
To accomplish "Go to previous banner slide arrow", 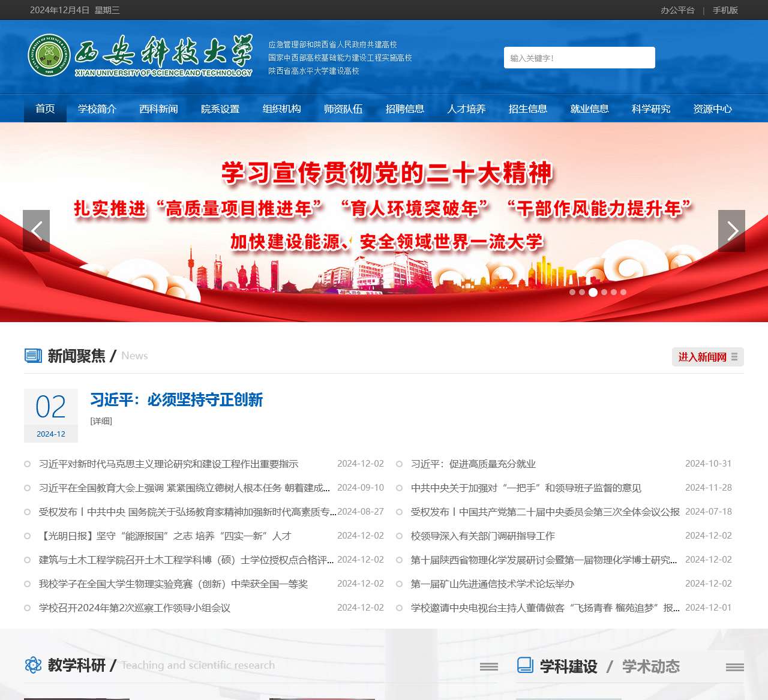I will (x=36, y=231).
